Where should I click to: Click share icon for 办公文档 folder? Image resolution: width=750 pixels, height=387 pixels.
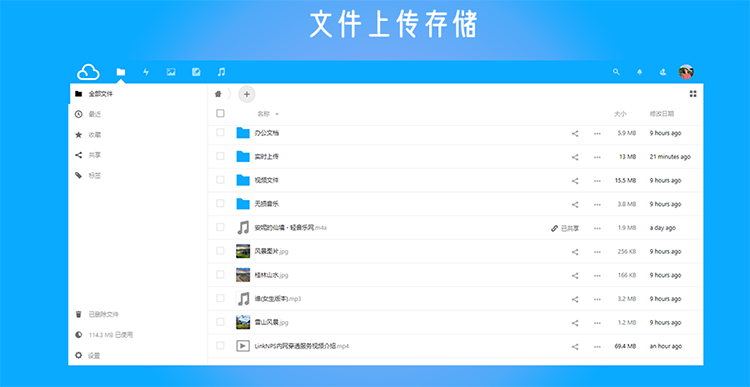click(575, 133)
